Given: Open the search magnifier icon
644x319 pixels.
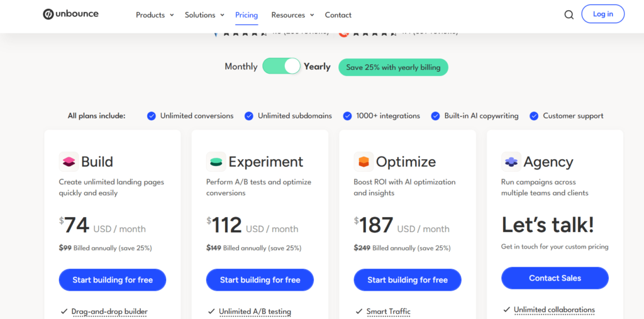Looking at the screenshot, I should click(x=569, y=15).
